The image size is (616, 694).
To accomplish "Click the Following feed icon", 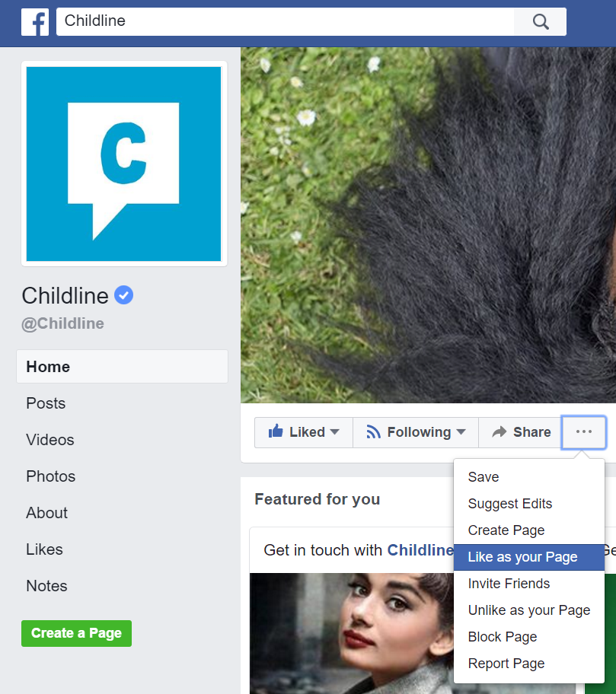I will click(x=373, y=432).
